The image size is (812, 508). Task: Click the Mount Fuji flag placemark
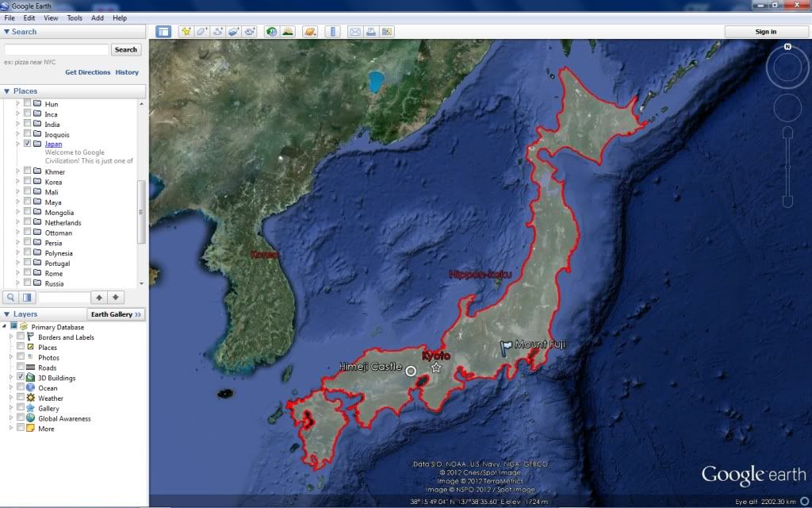pyautogui.click(x=505, y=348)
